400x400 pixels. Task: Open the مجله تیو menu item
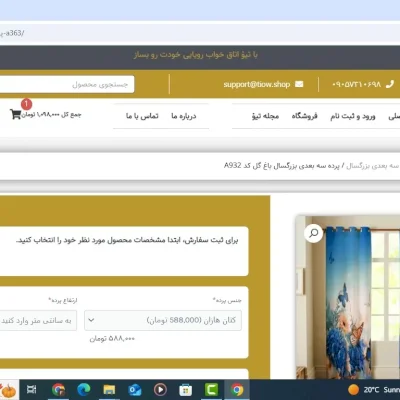265,116
